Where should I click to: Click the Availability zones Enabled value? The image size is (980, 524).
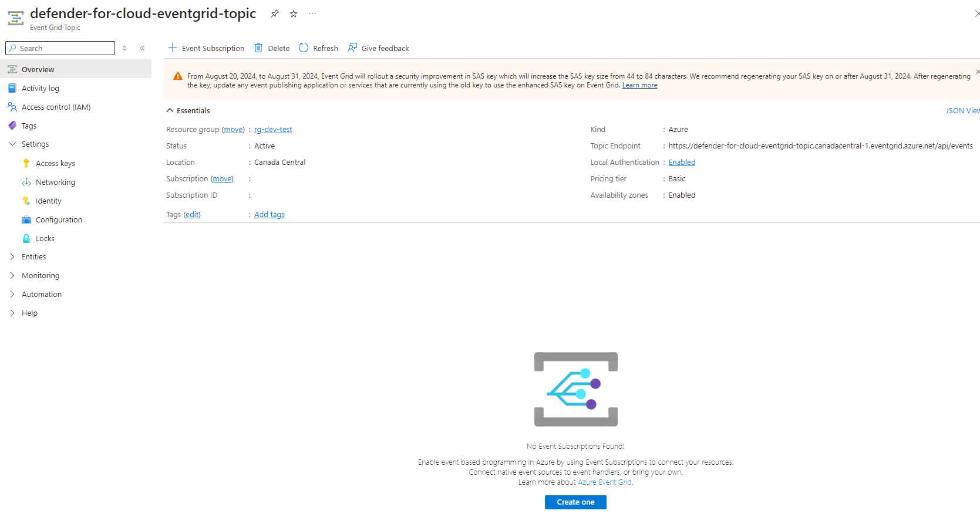(682, 195)
